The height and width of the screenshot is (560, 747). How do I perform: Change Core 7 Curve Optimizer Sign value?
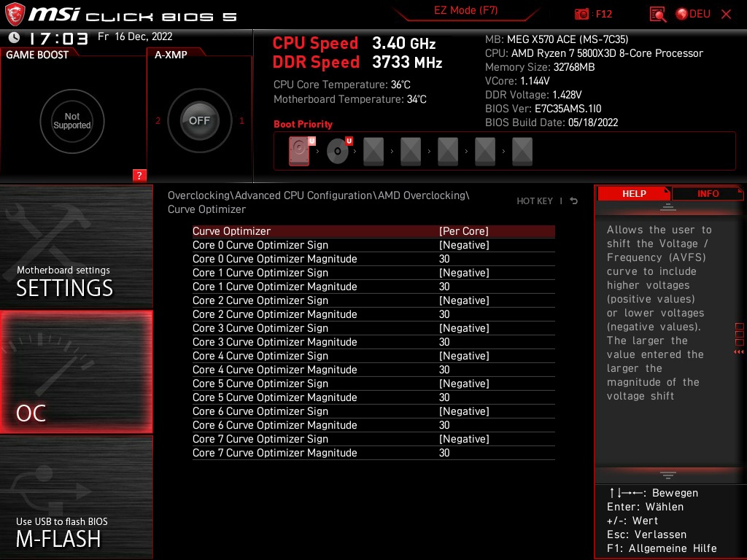(464, 438)
